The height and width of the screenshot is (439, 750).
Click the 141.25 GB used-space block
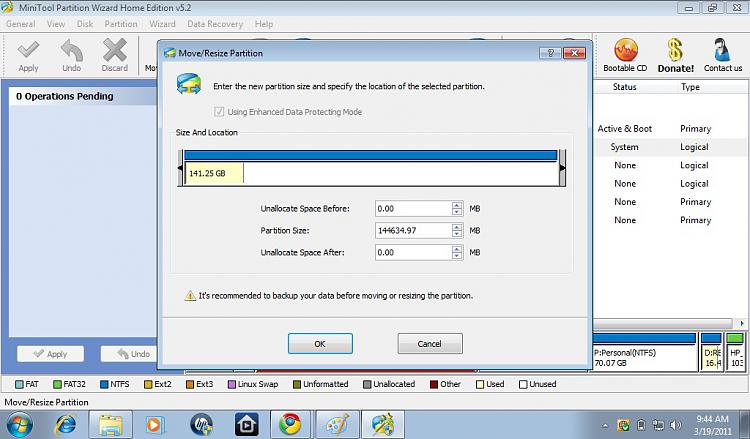click(214, 173)
